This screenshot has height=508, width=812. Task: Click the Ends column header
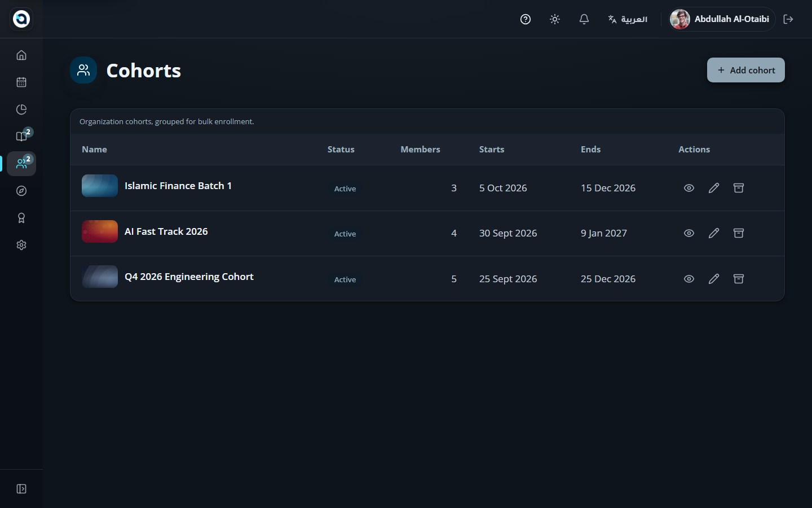point(591,150)
